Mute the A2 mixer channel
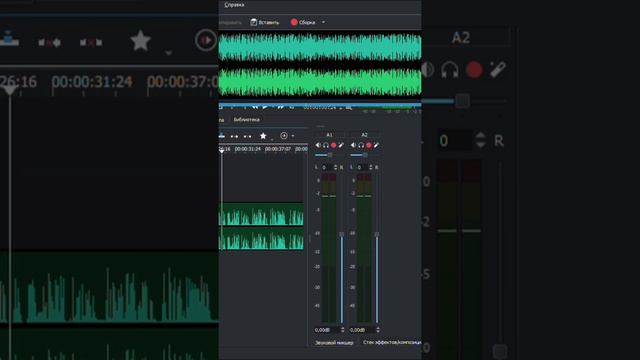The width and height of the screenshot is (640, 360). point(353,145)
